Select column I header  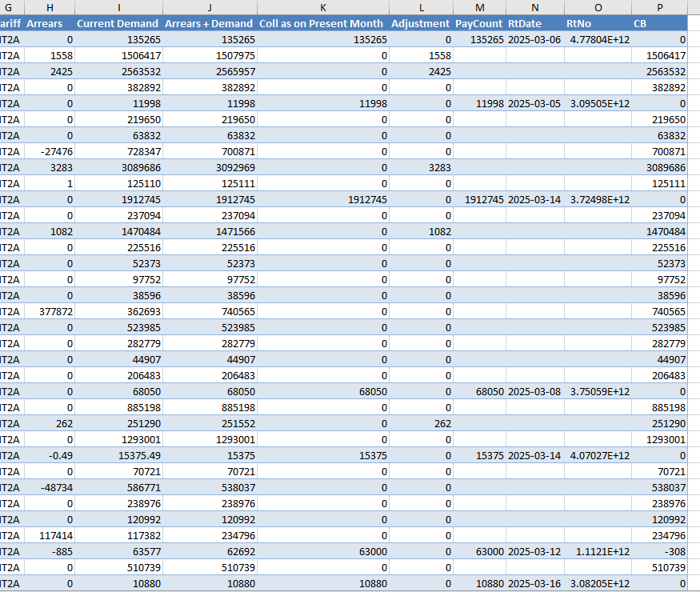118,7
